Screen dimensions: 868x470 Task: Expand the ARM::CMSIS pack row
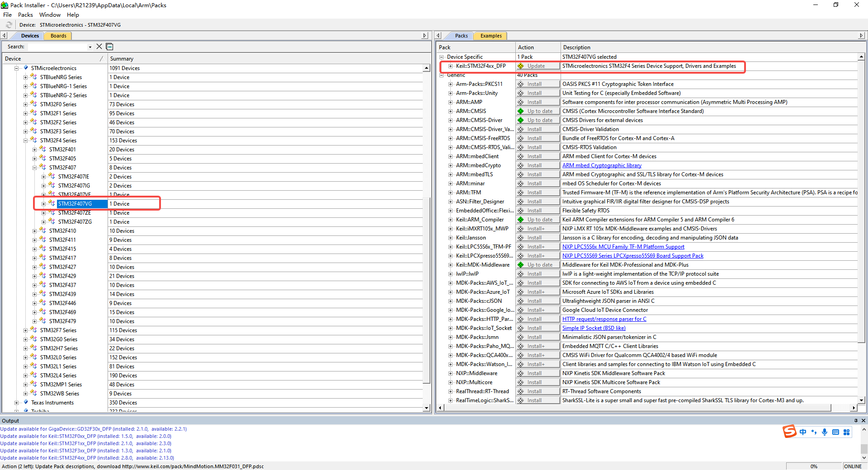coord(450,111)
